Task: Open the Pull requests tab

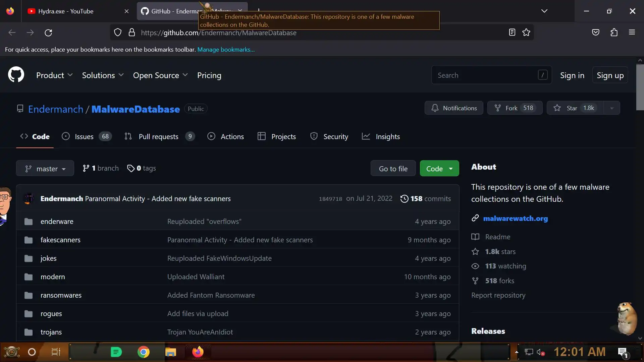Action: [158, 136]
